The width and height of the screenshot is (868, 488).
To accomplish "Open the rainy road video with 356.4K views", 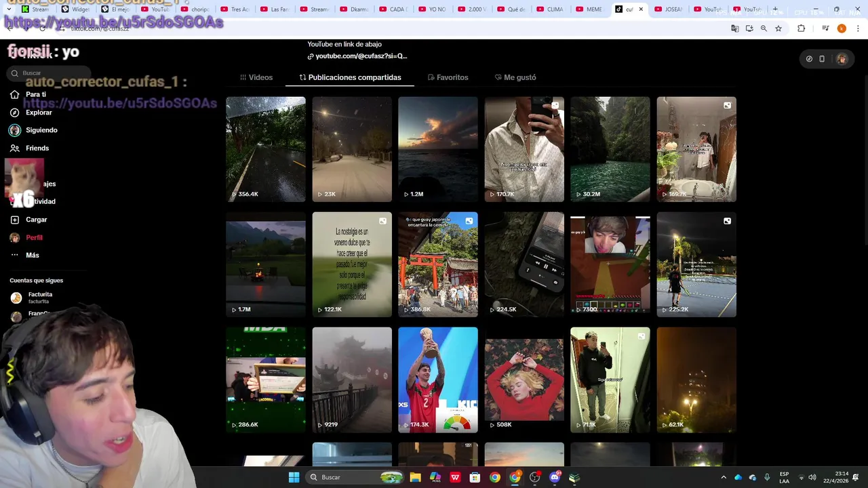I will [x=266, y=149].
